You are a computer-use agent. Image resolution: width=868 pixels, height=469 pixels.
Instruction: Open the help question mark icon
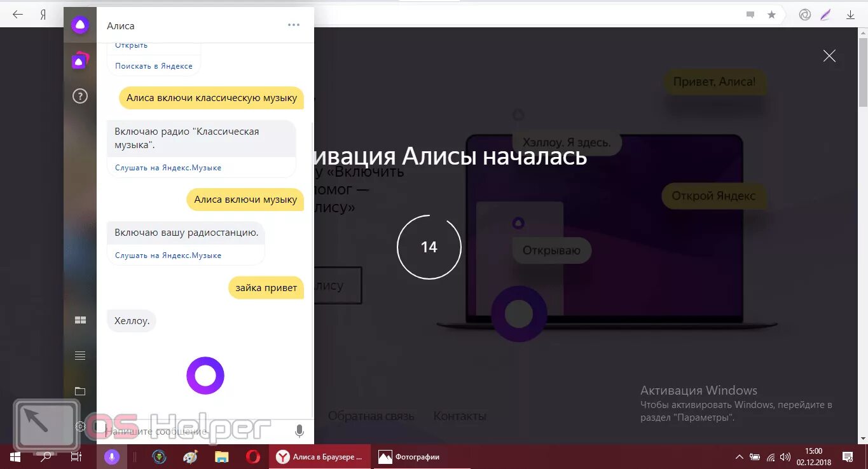tap(80, 96)
